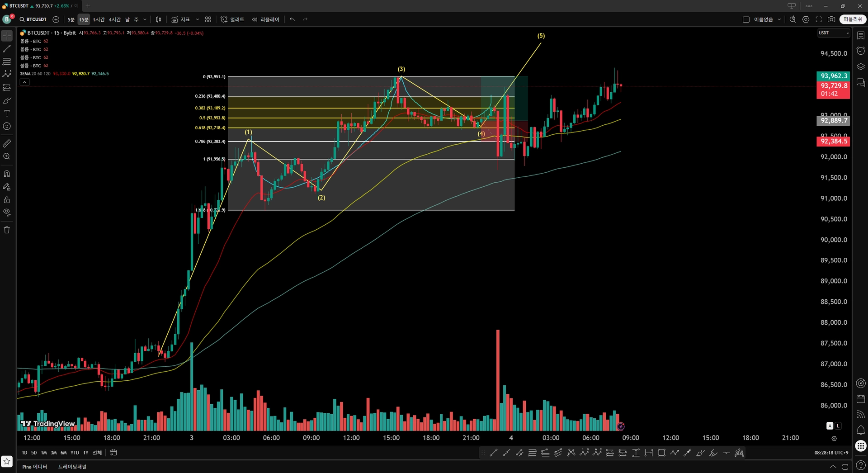Toggle stay in drawing mode pencil-lock
868x473 pixels.
coord(7,187)
